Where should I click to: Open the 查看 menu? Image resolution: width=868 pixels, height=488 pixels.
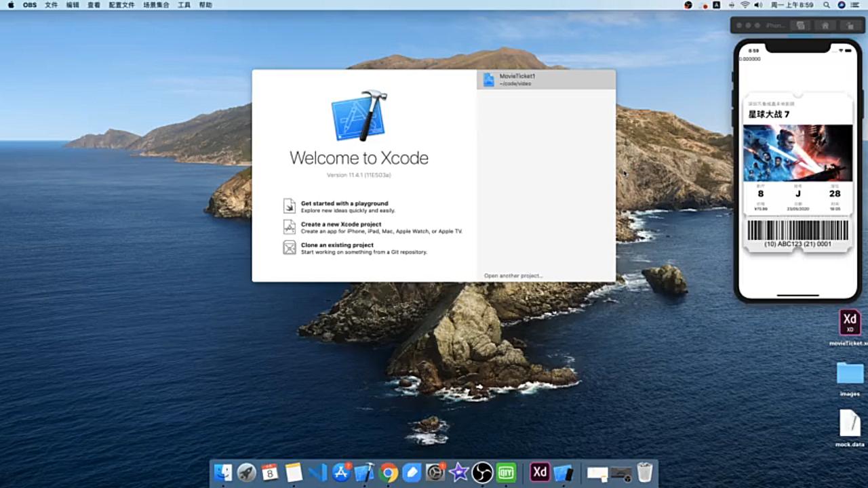click(94, 5)
